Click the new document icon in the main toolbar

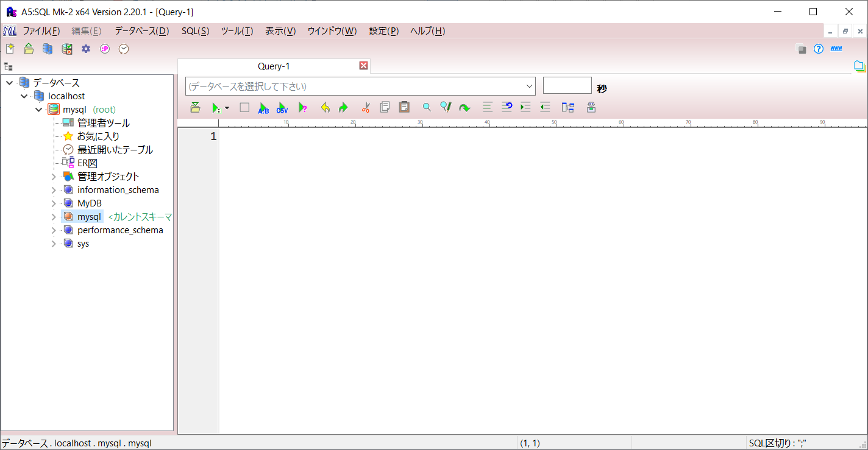[x=10, y=49]
